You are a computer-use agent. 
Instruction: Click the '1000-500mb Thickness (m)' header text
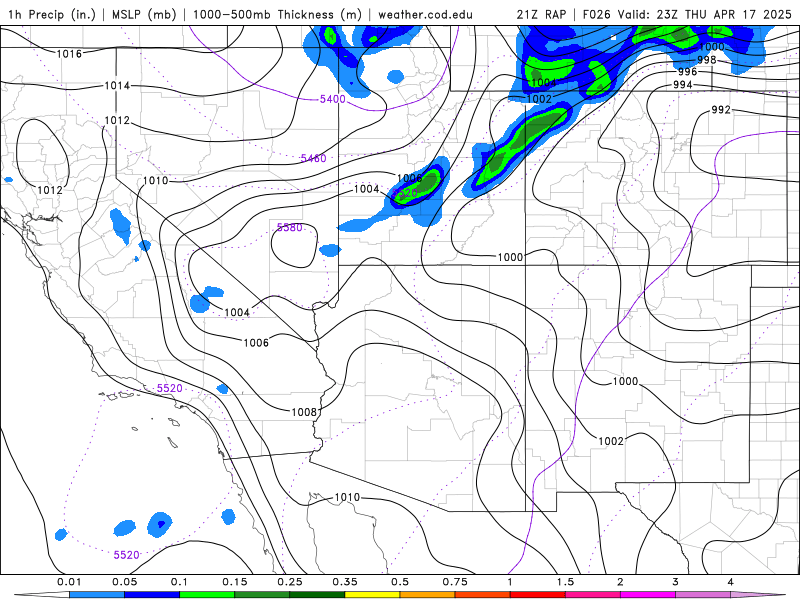tap(277, 14)
